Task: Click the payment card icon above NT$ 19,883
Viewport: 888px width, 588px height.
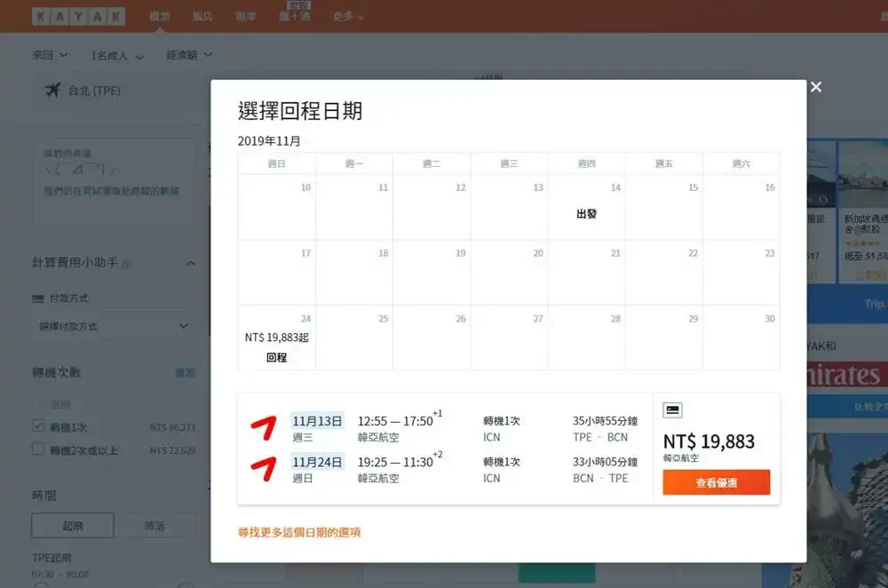Action: (x=672, y=409)
